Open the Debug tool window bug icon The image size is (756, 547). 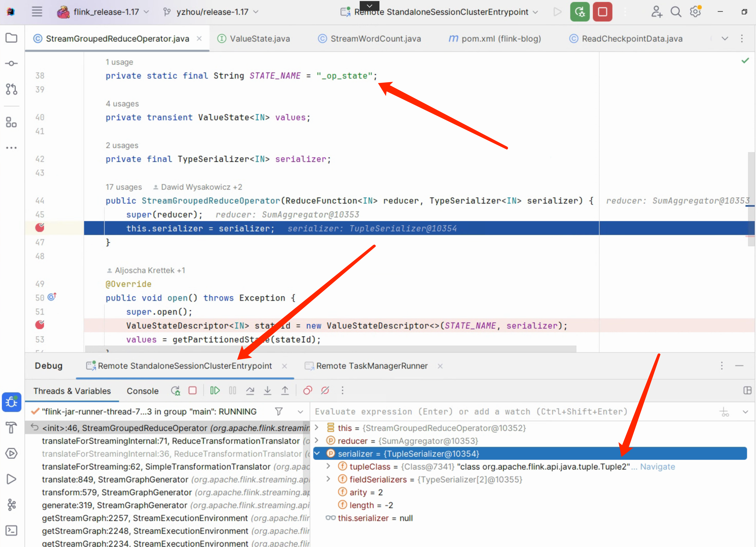pyautogui.click(x=11, y=402)
